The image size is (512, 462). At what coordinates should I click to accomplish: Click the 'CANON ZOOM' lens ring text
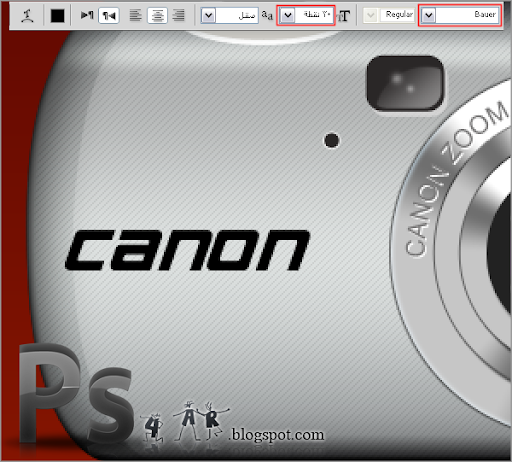(456, 179)
